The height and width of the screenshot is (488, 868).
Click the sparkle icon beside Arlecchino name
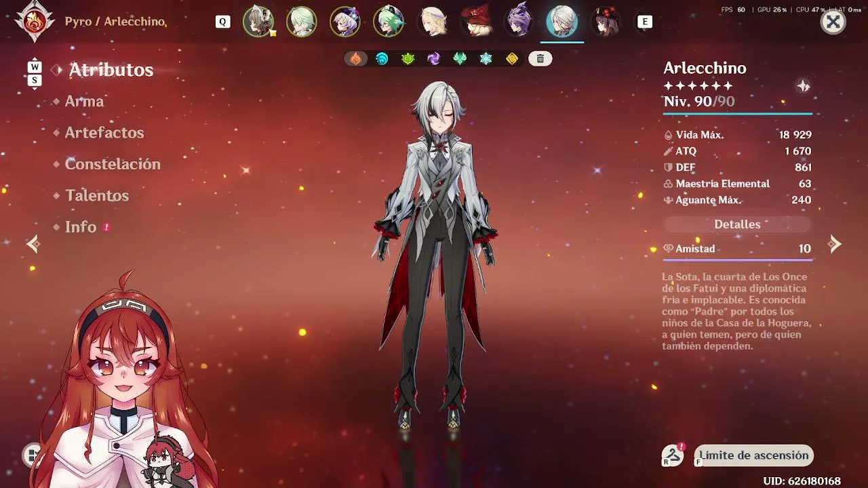(804, 86)
